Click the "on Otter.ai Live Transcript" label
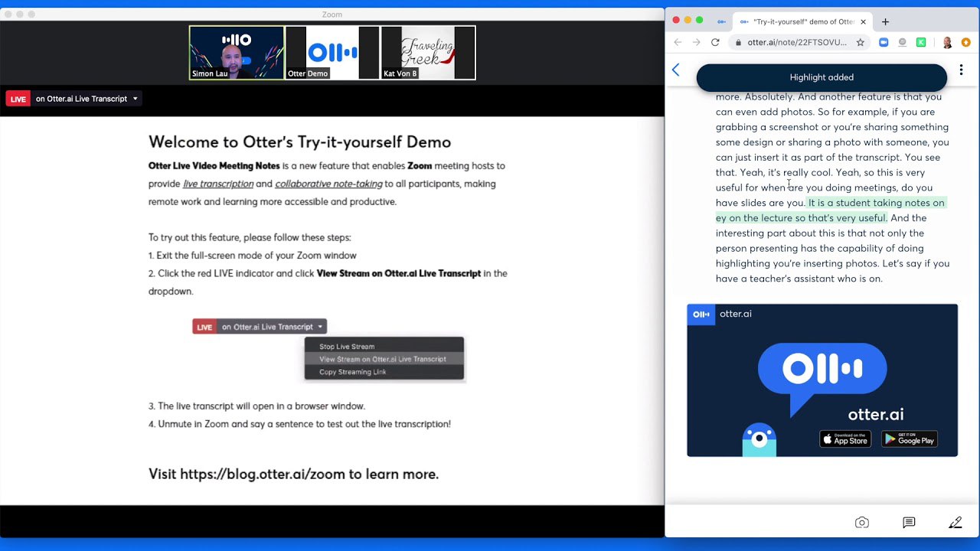Screen dimensions: 980x551 [x=81, y=99]
